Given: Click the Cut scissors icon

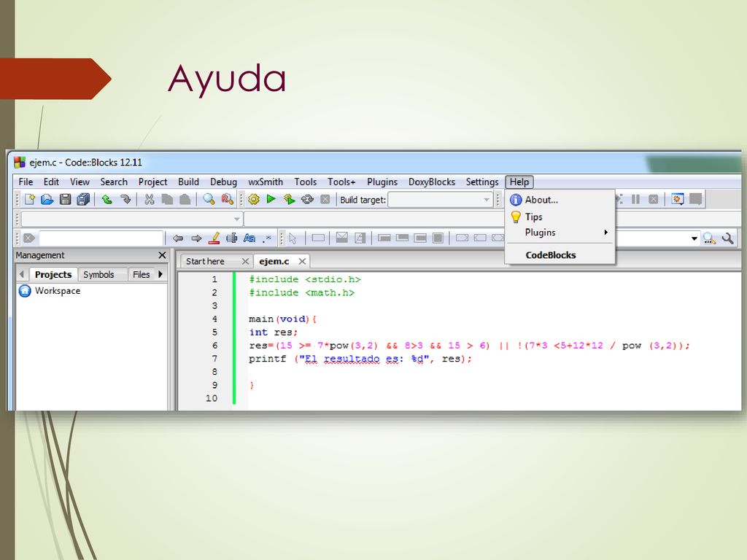Looking at the screenshot, I should (x=150, y=200).
